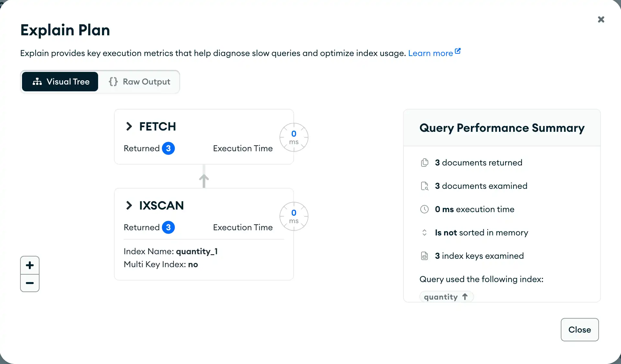Click the IXSCAN returned count badge

pyautogui.click(x=168, y=227)
